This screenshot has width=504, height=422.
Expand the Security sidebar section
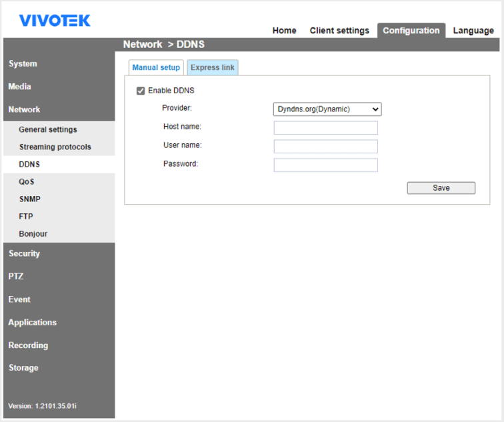(24, 254)
